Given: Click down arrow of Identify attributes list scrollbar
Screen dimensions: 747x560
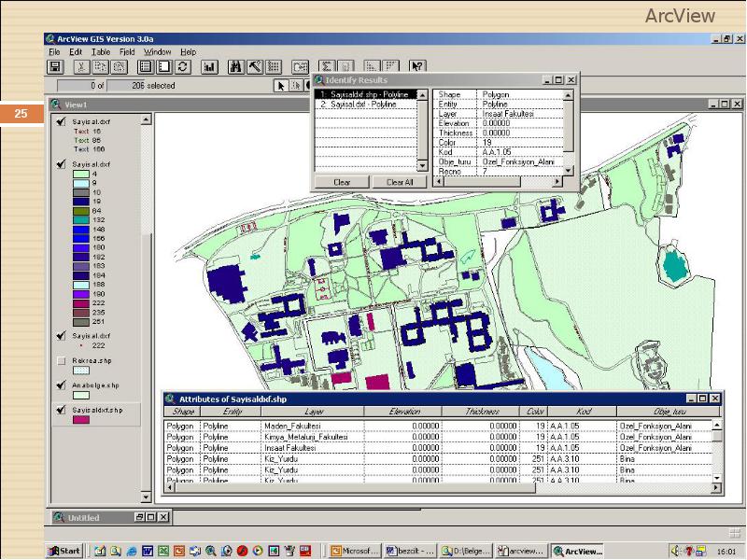Looking at the screenshot, I should (x=568, y=171).
